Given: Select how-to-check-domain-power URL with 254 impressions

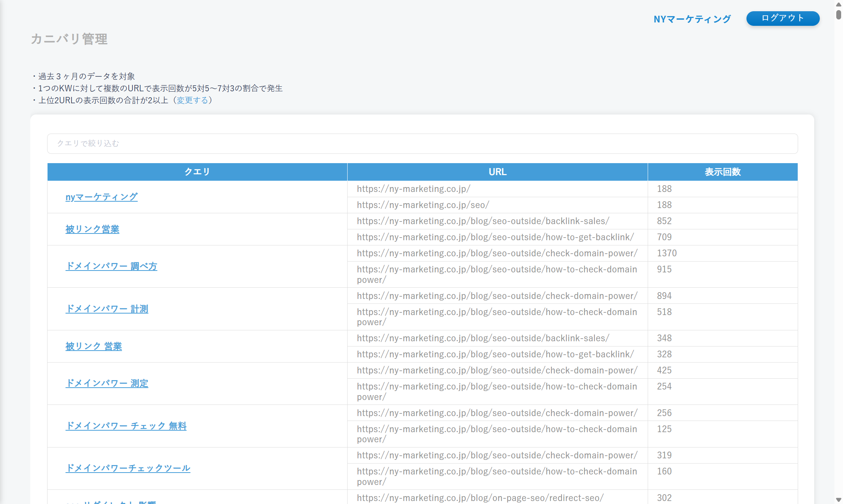Looking at the screenshot, I should (x=498, y=391).
